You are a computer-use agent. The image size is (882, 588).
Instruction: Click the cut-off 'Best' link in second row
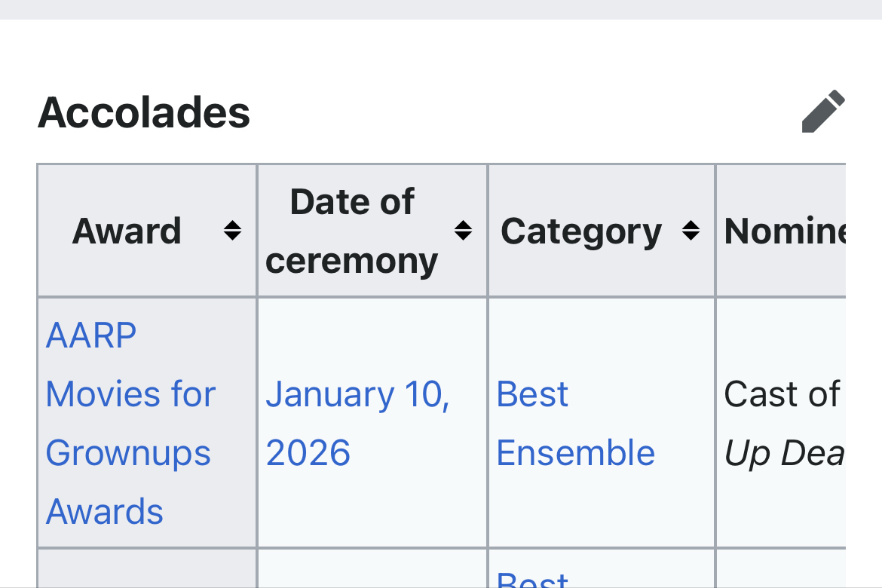coord(532,580)
